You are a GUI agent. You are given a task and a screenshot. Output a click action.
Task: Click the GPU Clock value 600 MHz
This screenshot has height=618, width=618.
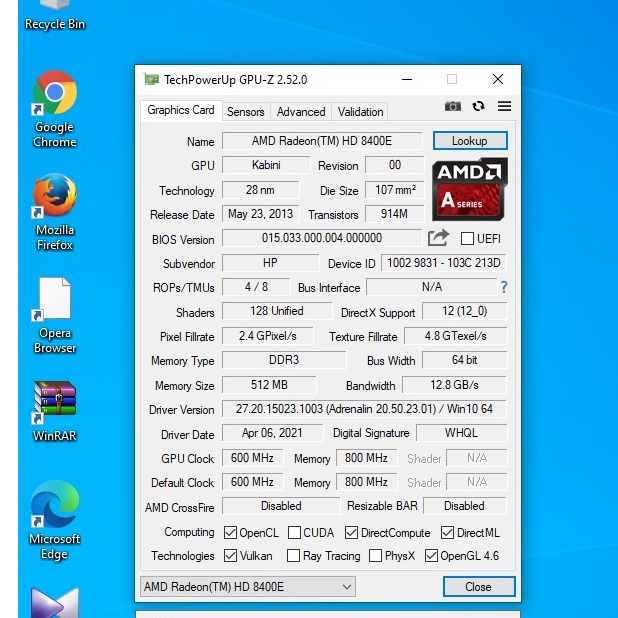(252, 458)
